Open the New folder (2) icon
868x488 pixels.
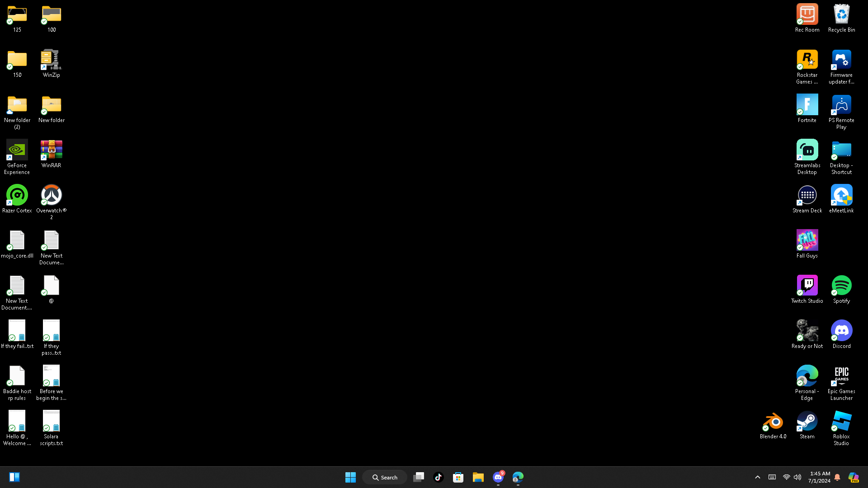click(x=17, y=112)
